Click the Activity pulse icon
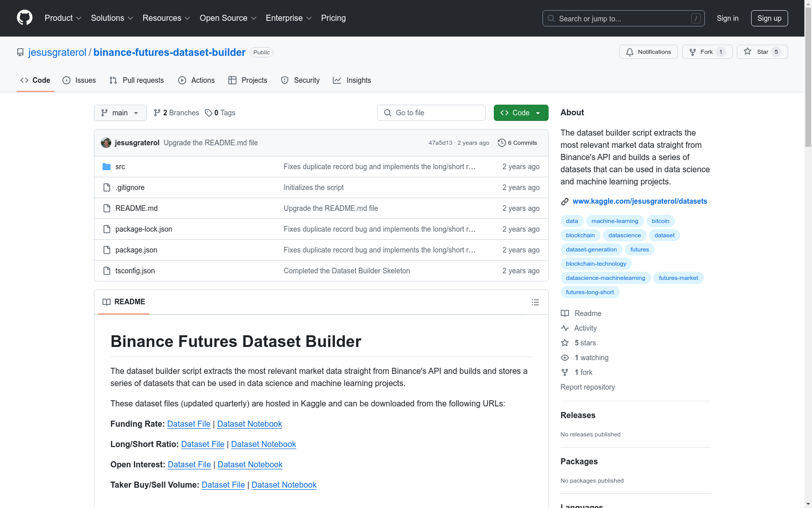The image size is (812, 508). pos(565,328)
